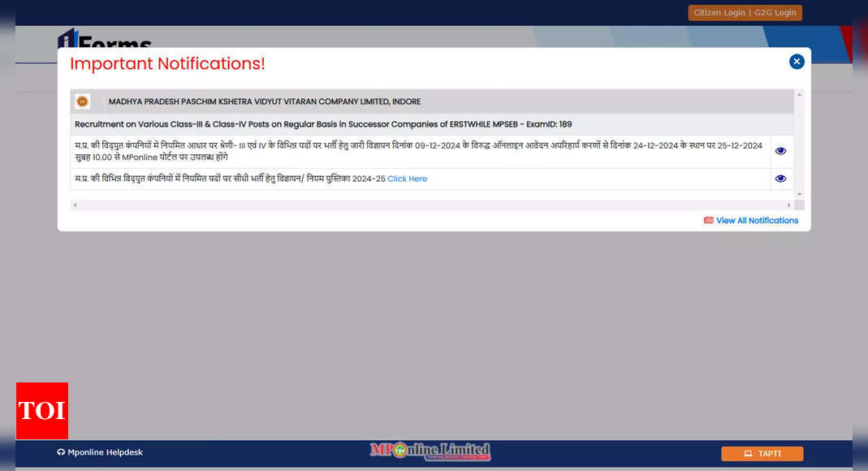Click the Madhya Pradesh Paschim Kshetra company title
This screenshot has height=471, width=868.
click(265, 102)
